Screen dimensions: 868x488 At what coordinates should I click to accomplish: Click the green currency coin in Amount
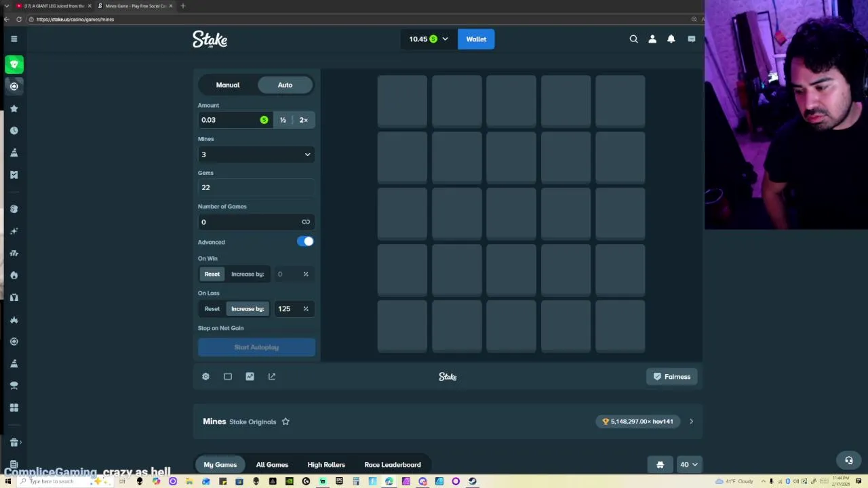264,120
